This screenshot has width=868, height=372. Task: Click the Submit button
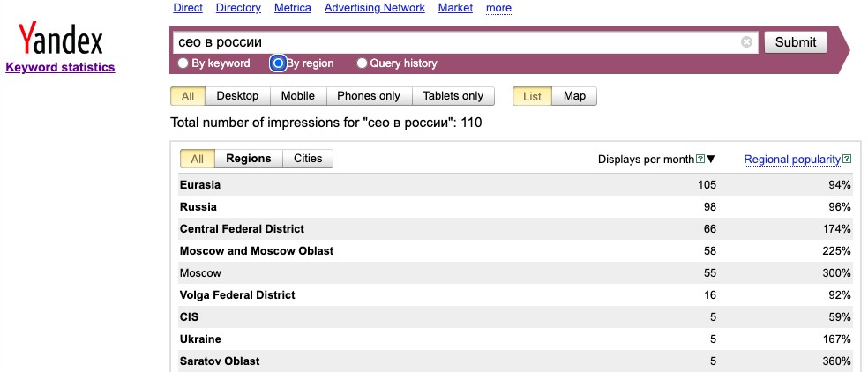tap(796, 42)
